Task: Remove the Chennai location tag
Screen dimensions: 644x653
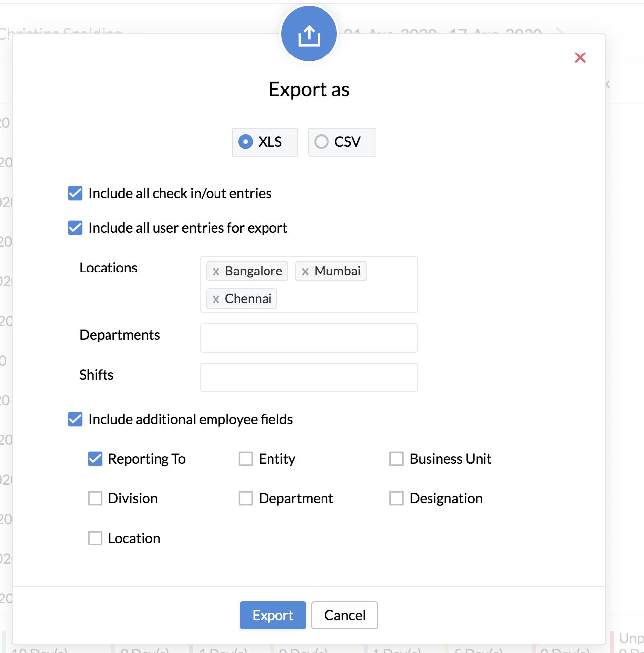Action: coord(216,299)
